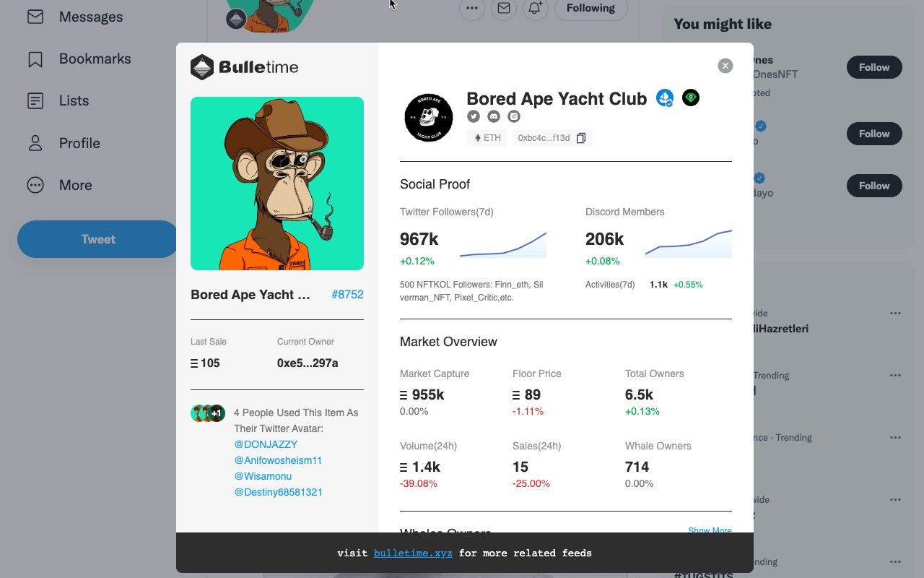Open the BAYC Discord server icon
Image resolution: width=924 pixels, height=578 pixels.
coord(494,116)
